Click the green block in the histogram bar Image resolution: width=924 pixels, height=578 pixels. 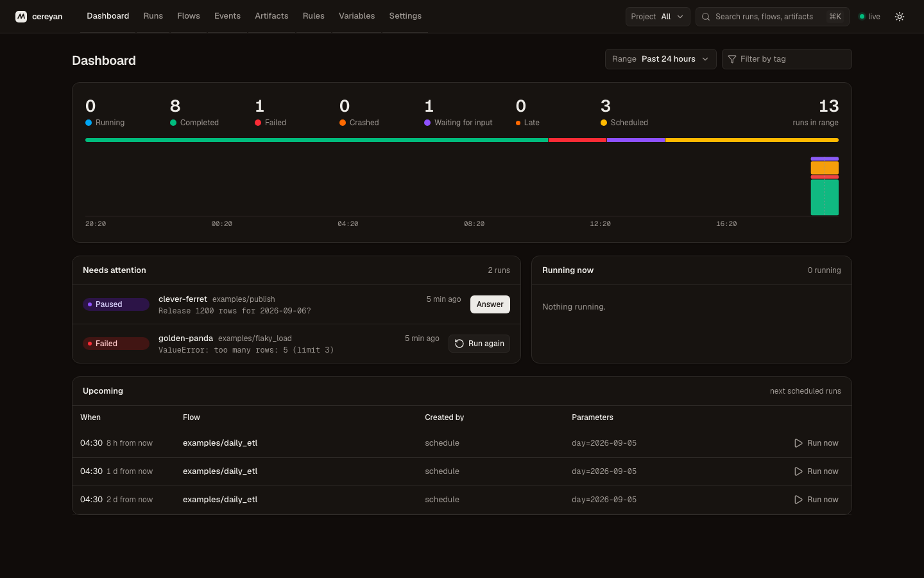pos(825,197)
